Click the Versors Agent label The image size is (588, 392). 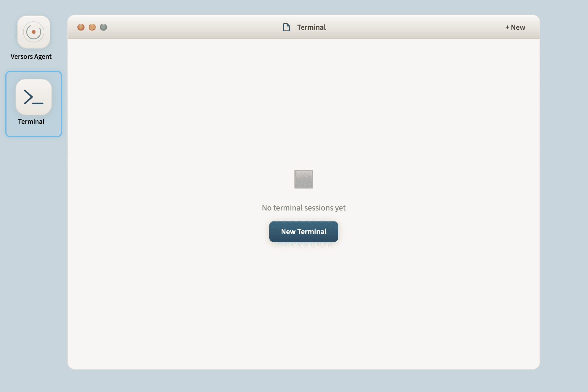pyautogui.click(x=31, y=56)
